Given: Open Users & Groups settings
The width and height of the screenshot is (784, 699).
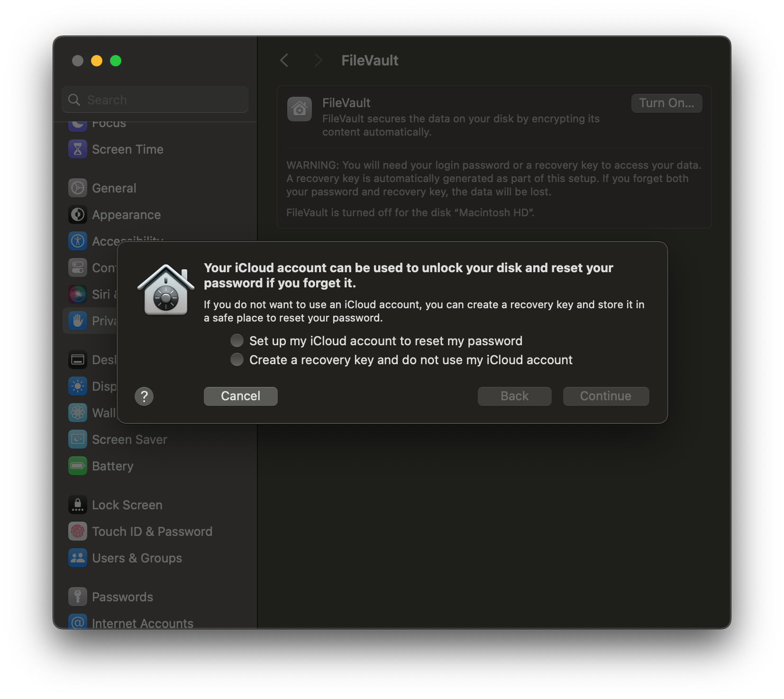Looking at the screenshot, I should point(155,558).
